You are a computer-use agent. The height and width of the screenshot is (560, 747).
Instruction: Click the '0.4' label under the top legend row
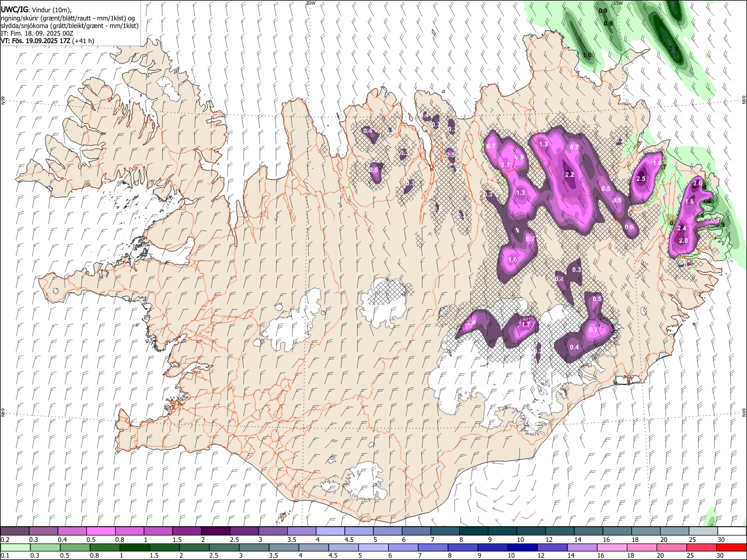(62, 540)
